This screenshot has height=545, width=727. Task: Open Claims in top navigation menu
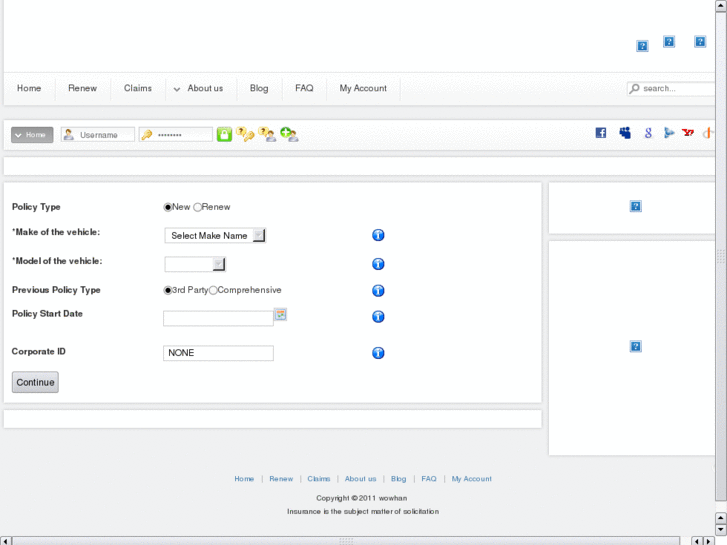coord(138,88)
